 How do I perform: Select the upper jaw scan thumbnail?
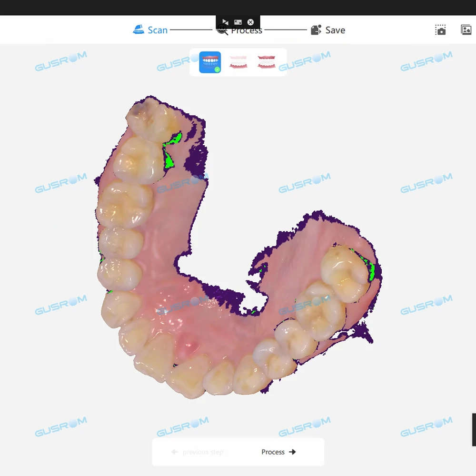(210, 62)
